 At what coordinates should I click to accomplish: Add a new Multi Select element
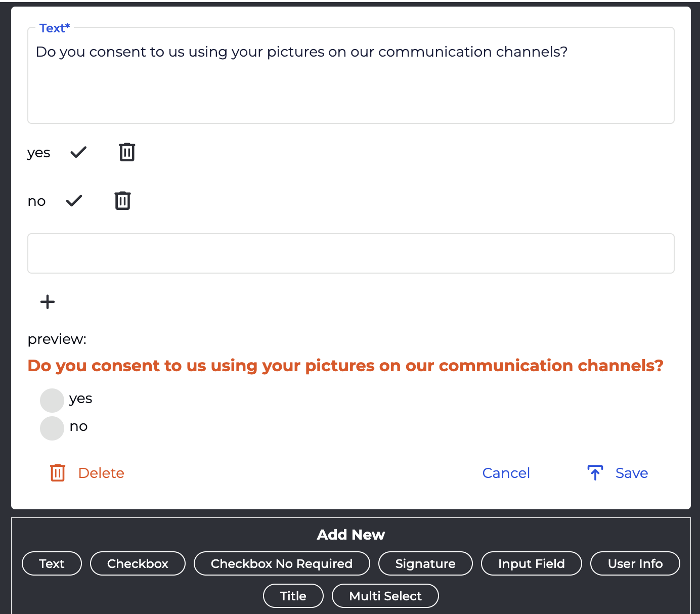(x=385, y=596)
